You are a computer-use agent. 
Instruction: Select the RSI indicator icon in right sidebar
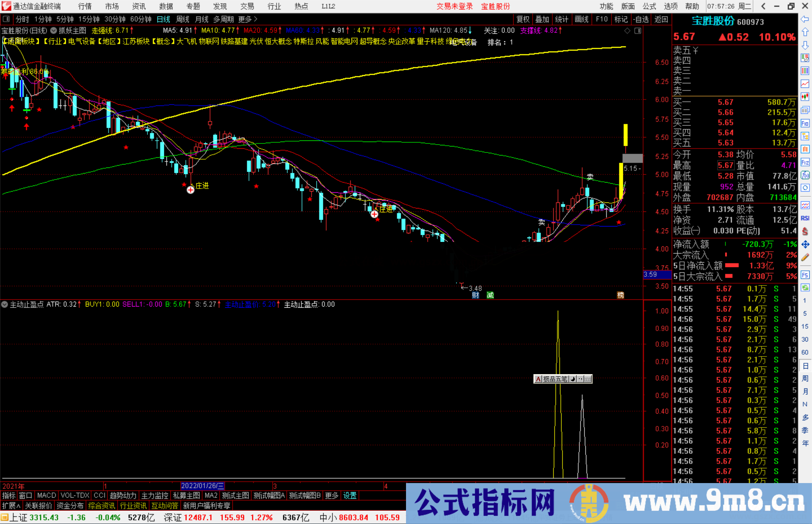[x=805, y=217]
